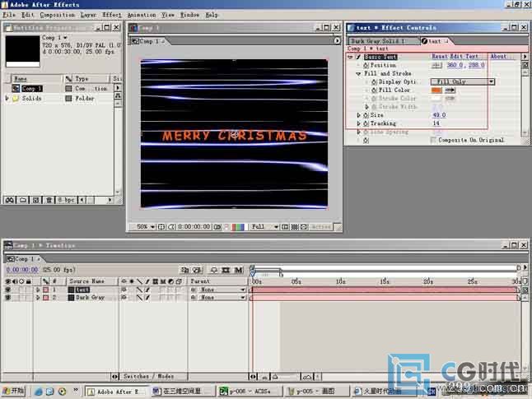Toggle Basic Text effect enable switch
Image resolution: width=532 pixels, height=399 pixels.
[358, 57]
